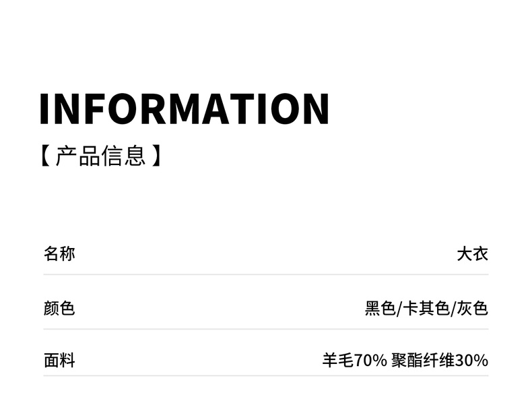
Task: Click the 颜色 row label
Action: [x=59, y=309]
